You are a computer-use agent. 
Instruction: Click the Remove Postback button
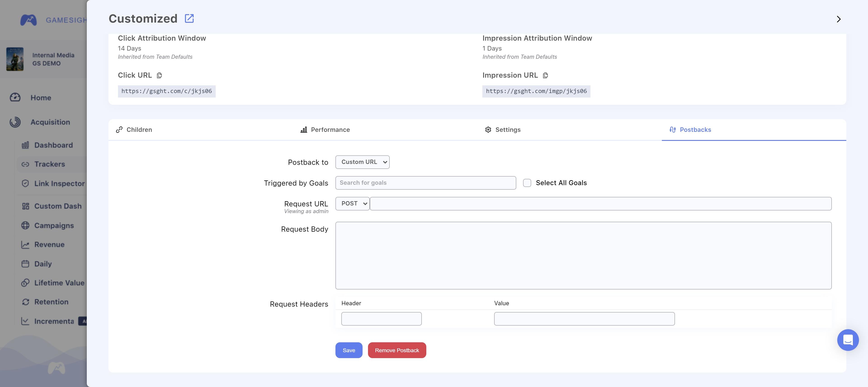pos(397,350)
